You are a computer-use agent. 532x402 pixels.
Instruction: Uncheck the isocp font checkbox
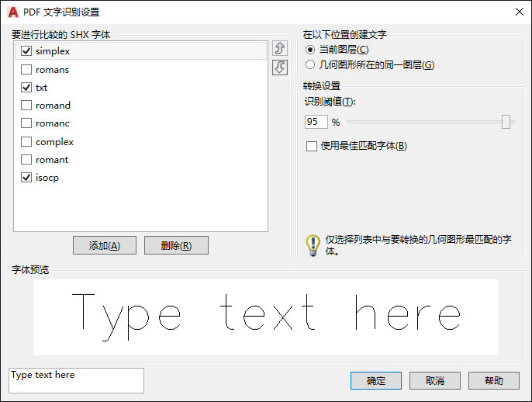pos(26,177)
